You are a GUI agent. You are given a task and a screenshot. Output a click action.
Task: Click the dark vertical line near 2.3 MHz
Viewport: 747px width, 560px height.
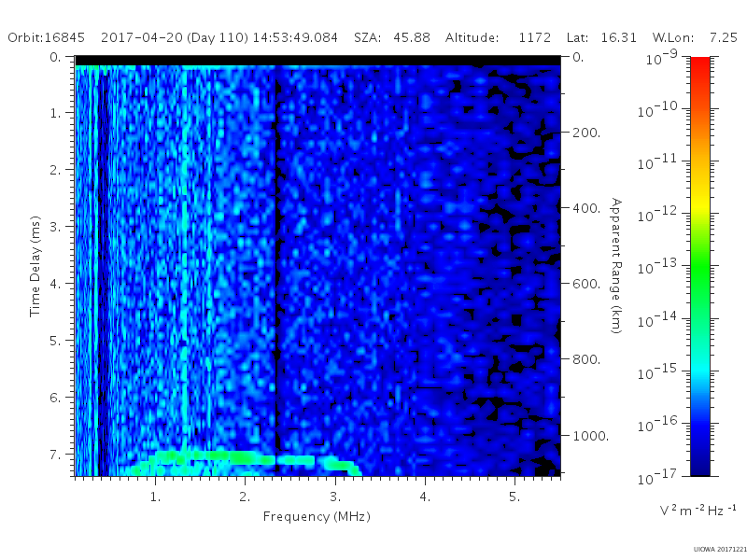[x=276, y=267]
